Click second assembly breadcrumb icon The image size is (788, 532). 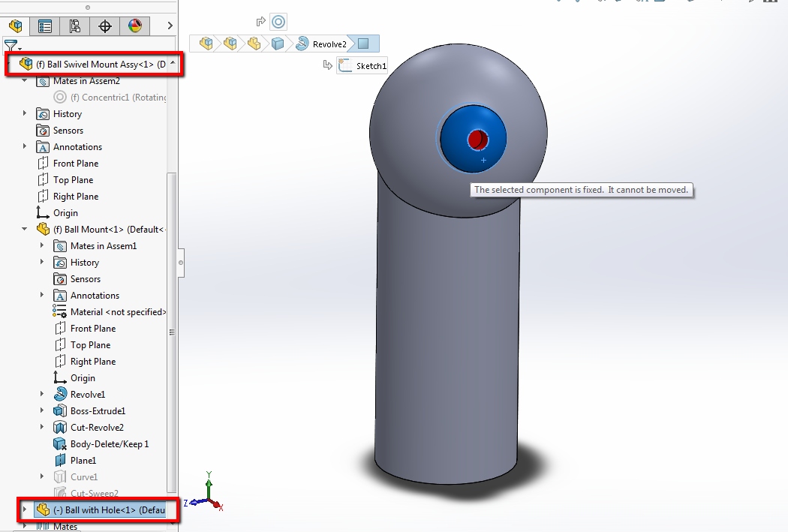click(230, 44)
